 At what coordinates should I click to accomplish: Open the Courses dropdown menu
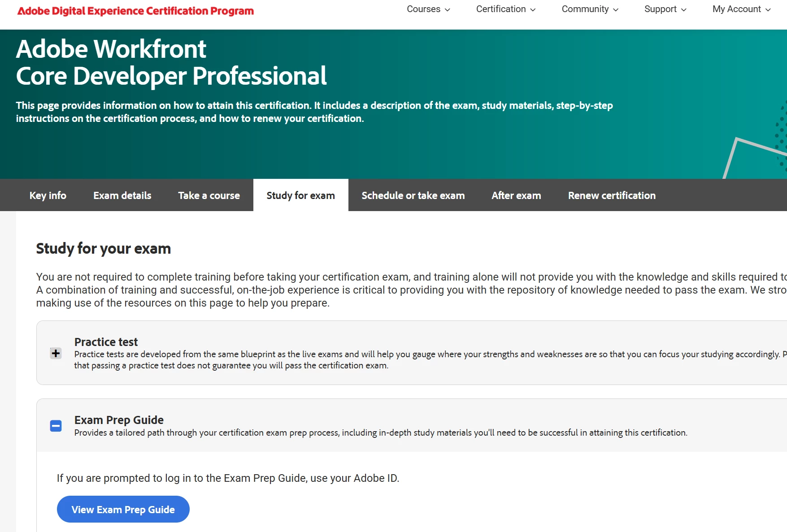428,9
